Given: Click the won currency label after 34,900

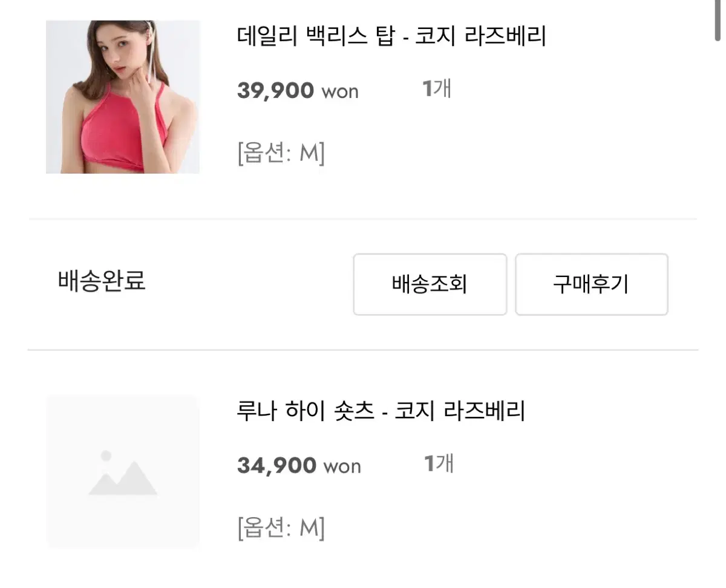Looking at the screenshot, I should pos(342,467).
